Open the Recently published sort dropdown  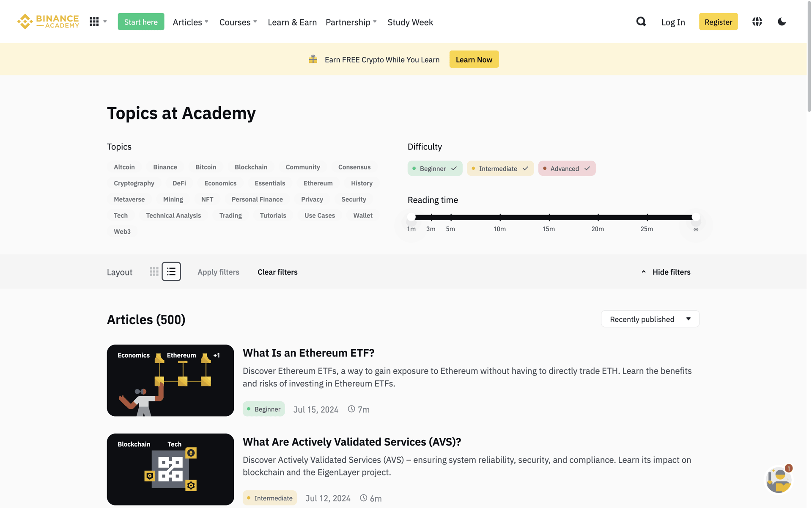[650, 319]
